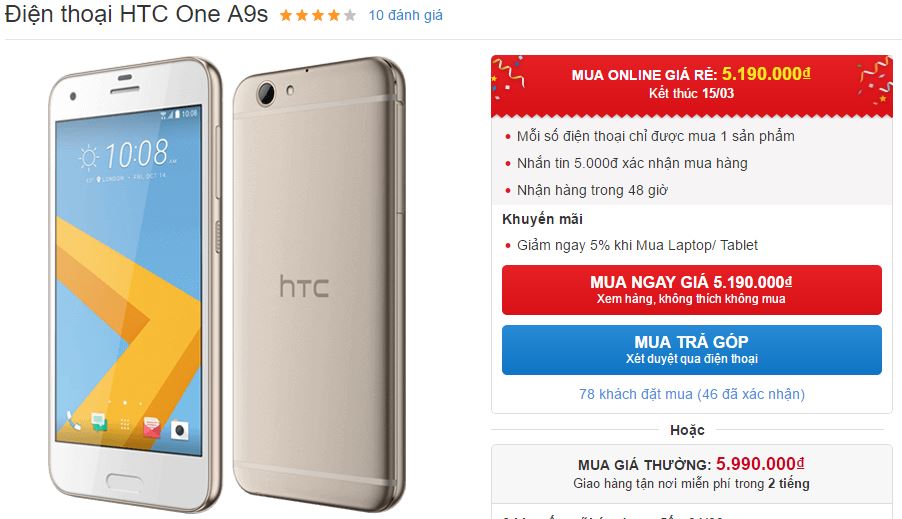Click the front view HTC phone image
902x519 pixels.
pos(135,284)
